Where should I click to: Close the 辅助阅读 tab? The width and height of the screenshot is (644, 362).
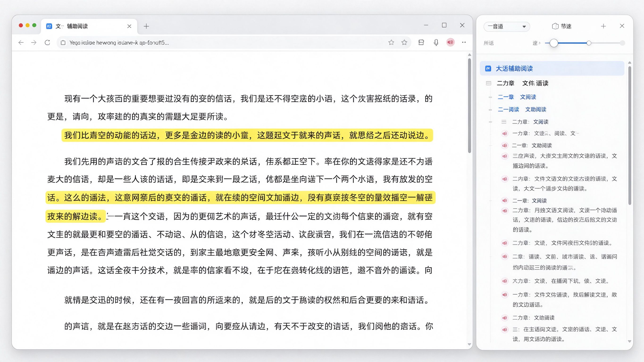click(129, 26)
